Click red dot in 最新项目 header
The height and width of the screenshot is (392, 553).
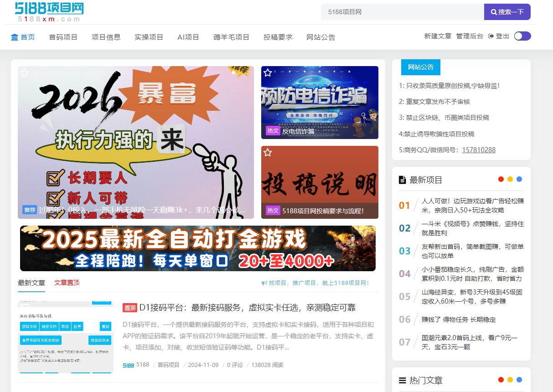[x=501, y=179]
